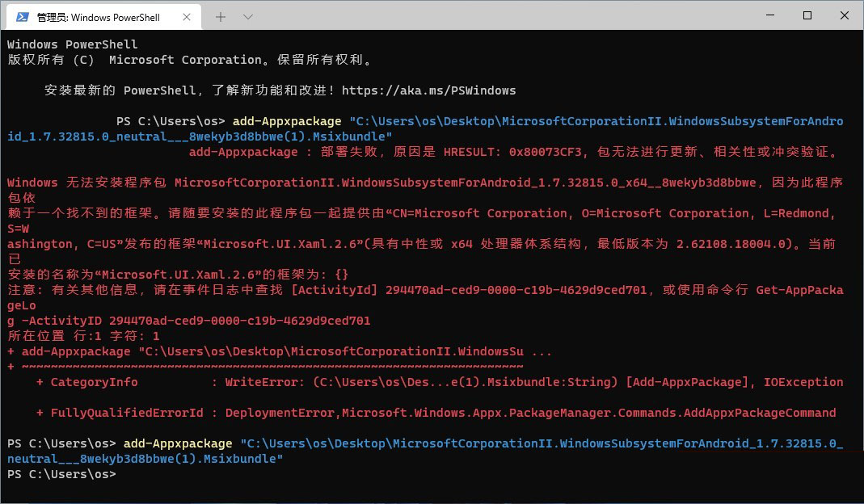Click the 'Windows PowerShell' header line
Viewport: 864px width, 504px height.
click(x=72, y=44)
